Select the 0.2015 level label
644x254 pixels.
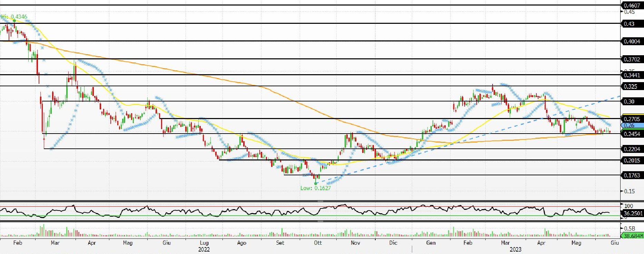pos(632,160)
